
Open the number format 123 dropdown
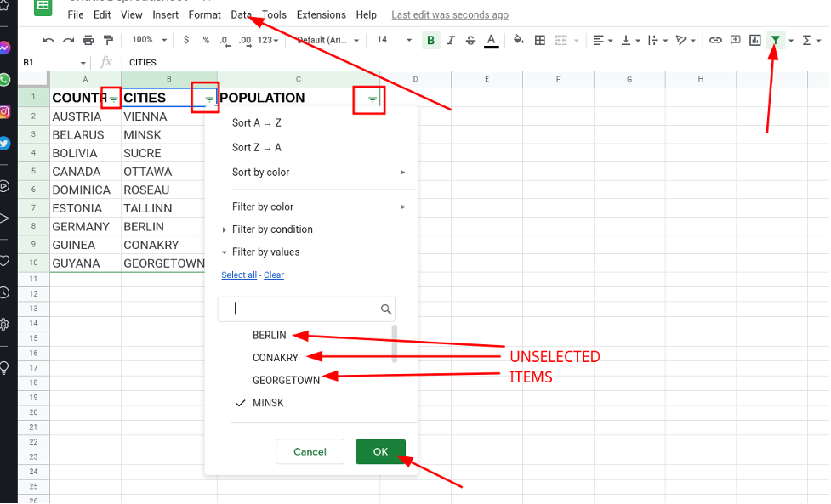(268, 40)
